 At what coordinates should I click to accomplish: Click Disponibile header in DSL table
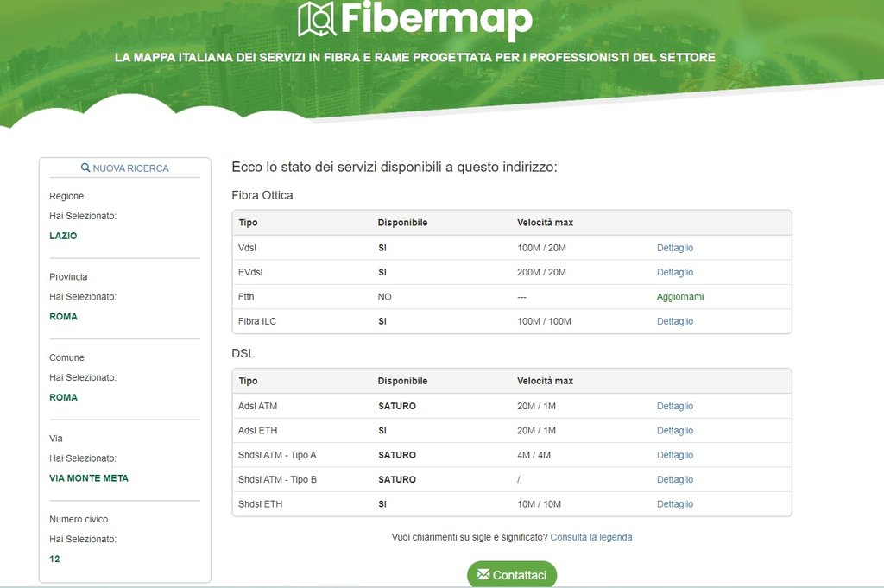pyautogui.click(x=402, y=381)
